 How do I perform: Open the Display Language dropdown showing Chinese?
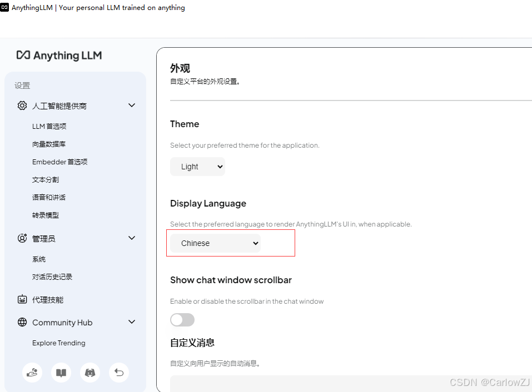[x=215, y=243]
